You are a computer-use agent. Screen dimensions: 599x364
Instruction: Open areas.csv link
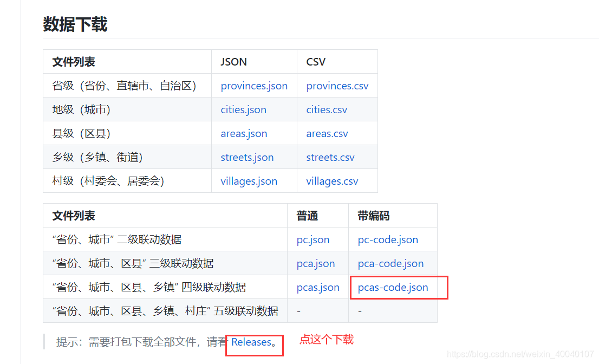[327, 134]
